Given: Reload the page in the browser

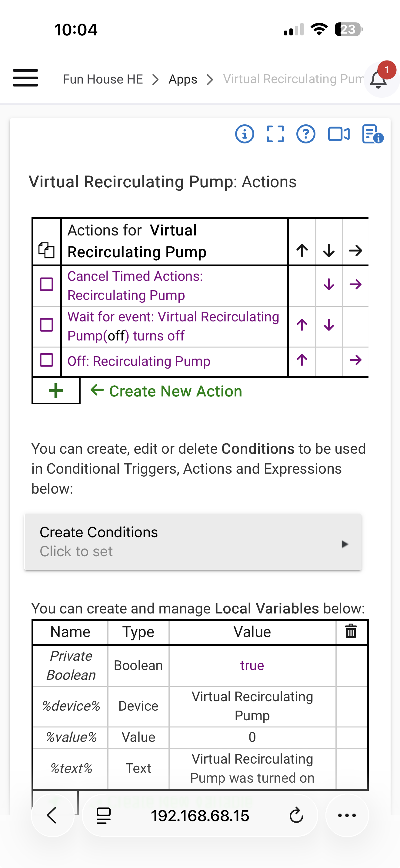Looking at the screenshot, I should [296, 815].
